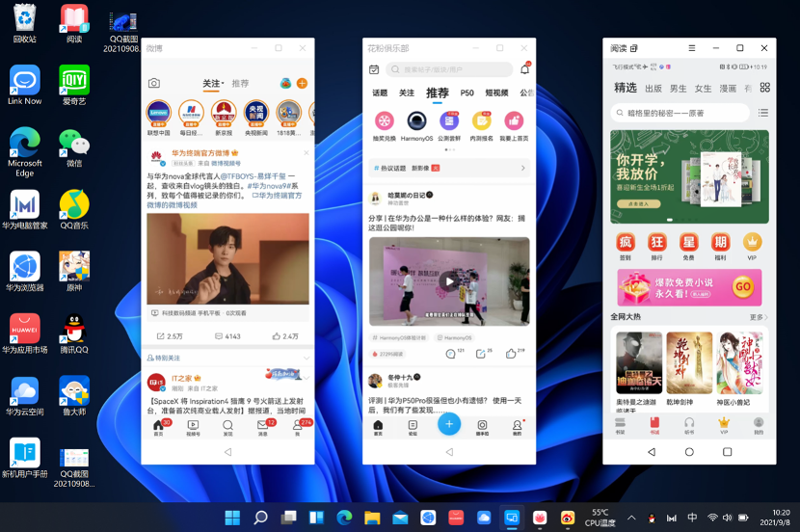Open the calendar check-in icon in 花粉俱乐部

pyautogui.click(x=374, y=69)
